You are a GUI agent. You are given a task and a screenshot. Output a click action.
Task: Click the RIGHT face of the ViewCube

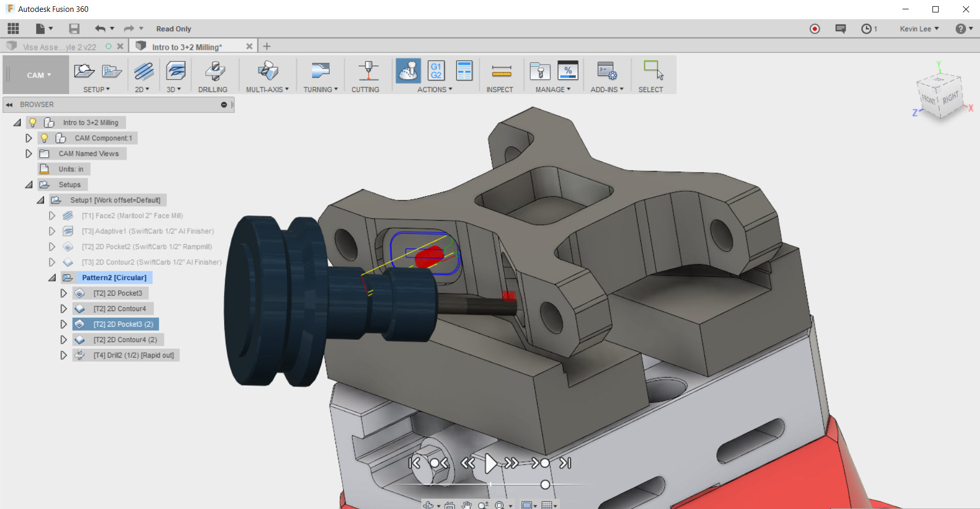(x=950, y=97)
